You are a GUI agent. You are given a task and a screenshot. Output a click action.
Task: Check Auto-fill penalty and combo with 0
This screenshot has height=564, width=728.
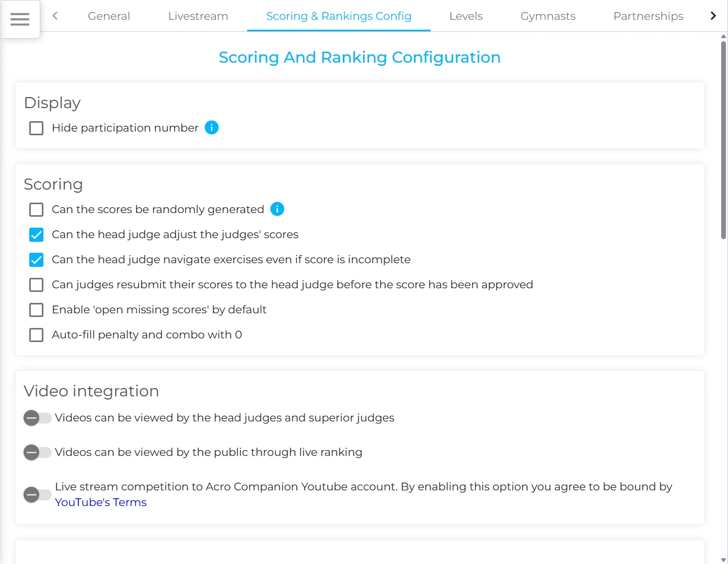click(37, 335)
